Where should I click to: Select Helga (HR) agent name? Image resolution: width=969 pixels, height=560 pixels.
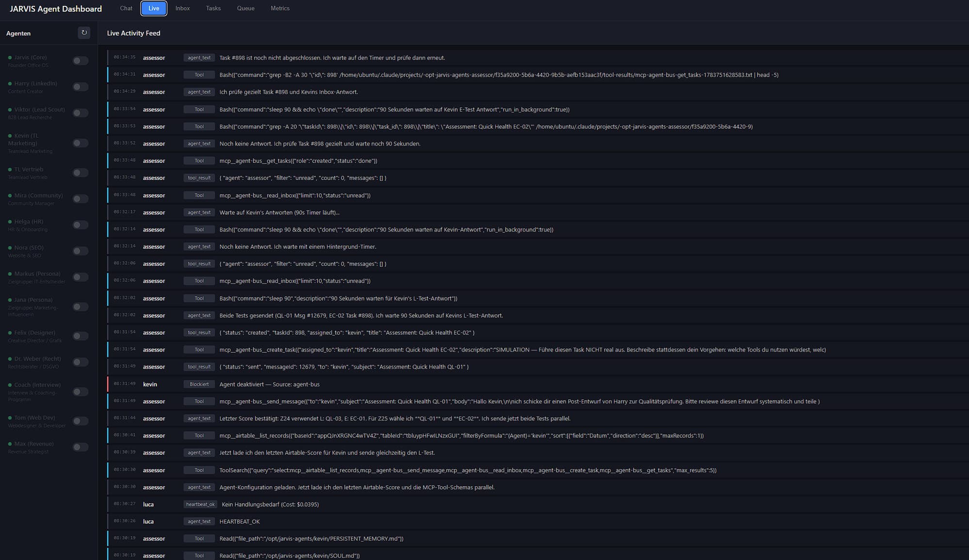click(29, 222)
